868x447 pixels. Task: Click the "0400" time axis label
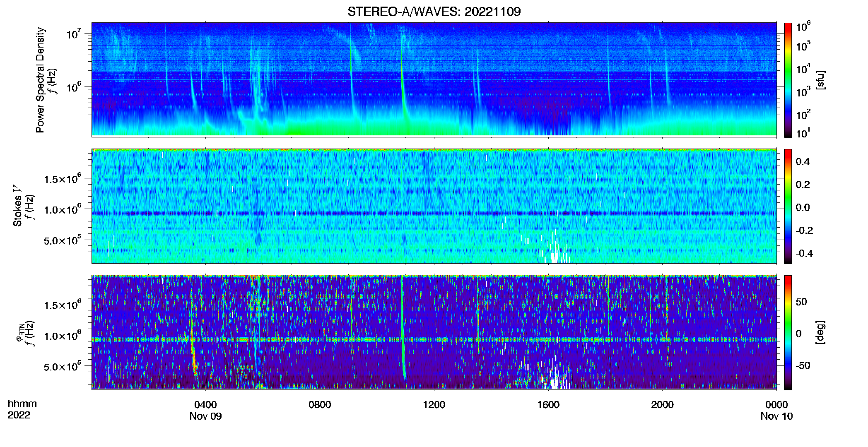206,405
